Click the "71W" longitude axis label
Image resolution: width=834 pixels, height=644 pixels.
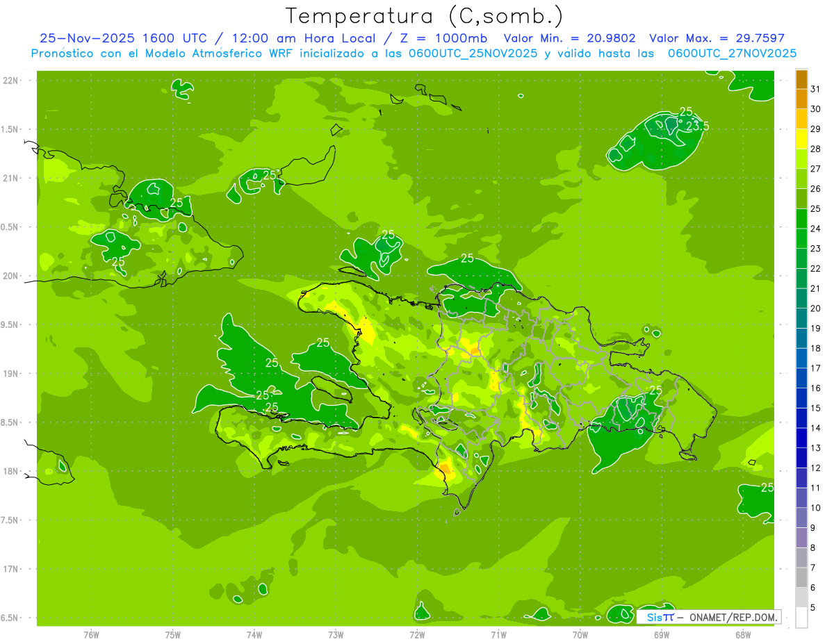(498, 635)
